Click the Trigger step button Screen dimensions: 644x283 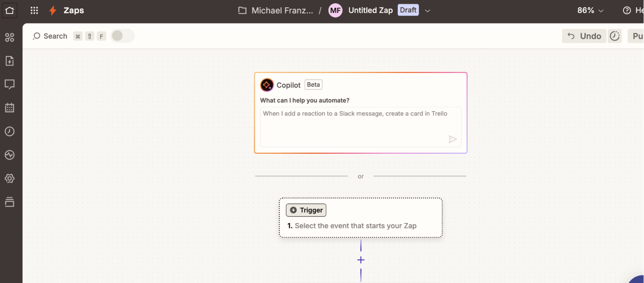click(306, 210)
